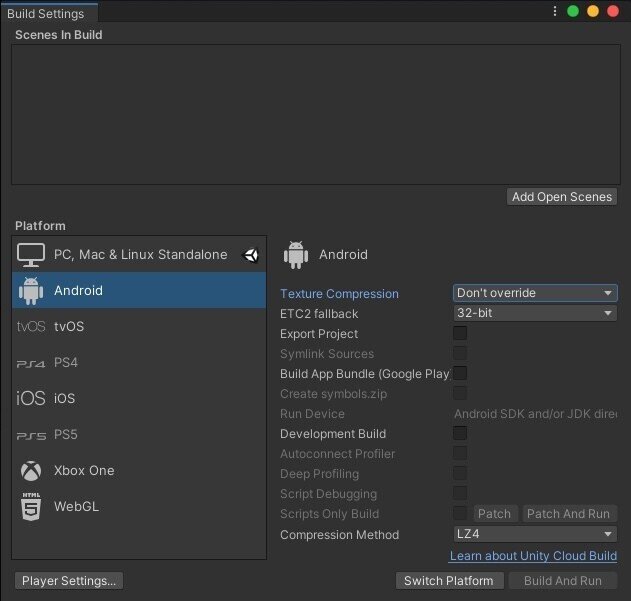Toggle the Script Debugging checkbox
Screen dimensions: 631x601
pyautogui.click(x=460, y=493)
